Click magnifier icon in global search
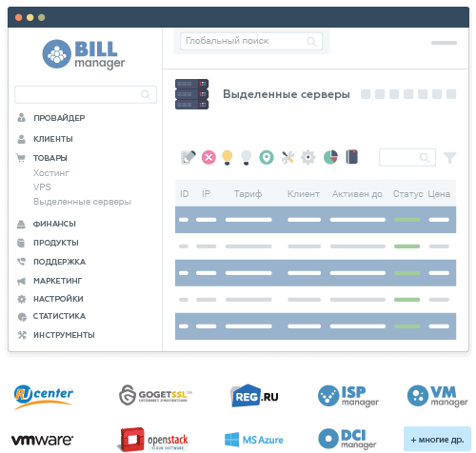This screenshot has width=476, height=453. [311, 42]
